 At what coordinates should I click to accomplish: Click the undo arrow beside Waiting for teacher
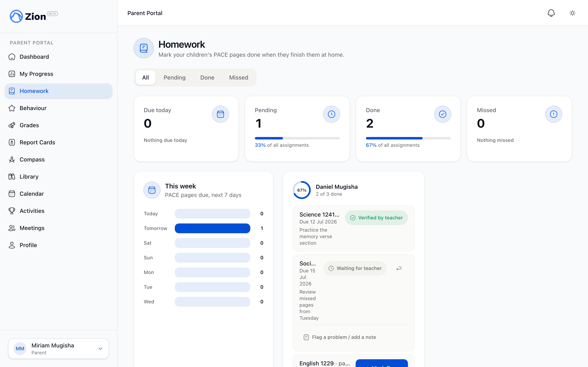399,268
